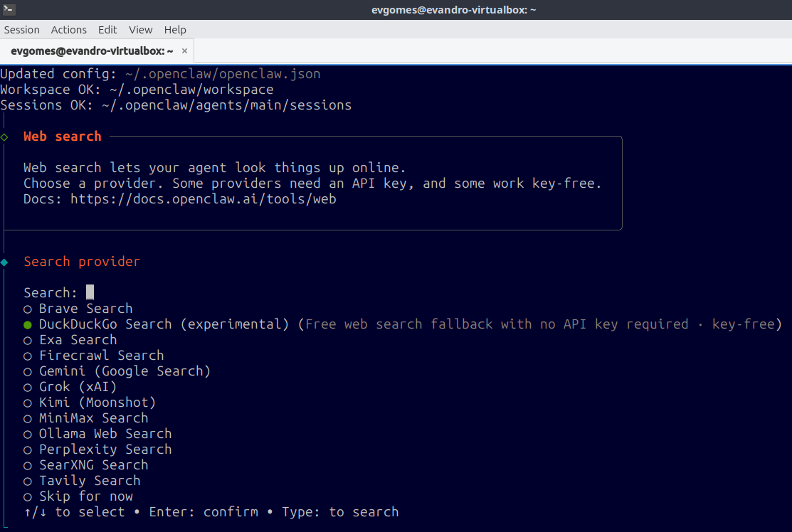Viewport: 792px width, 532px height.
Task: Click the cyan diamond beside Search provider
Action: [x=4, y=262]
